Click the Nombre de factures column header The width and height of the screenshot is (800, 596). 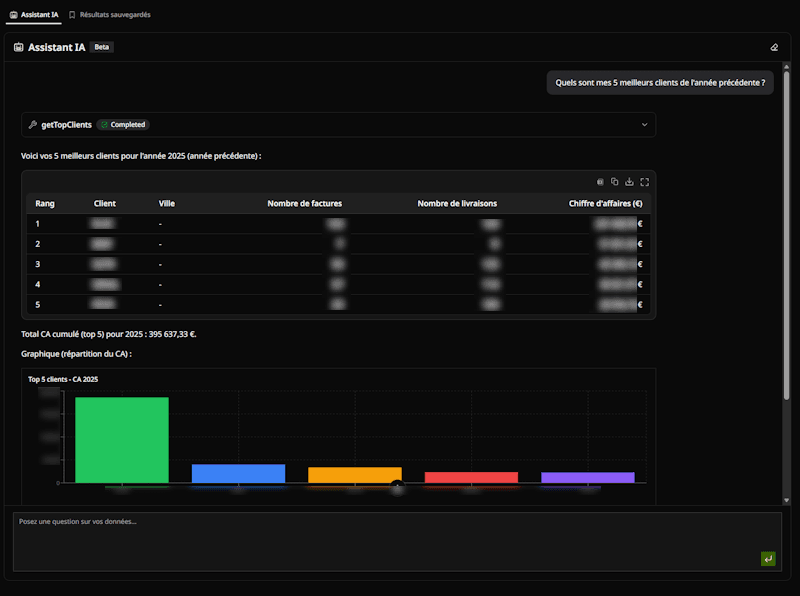pos(305,203)
